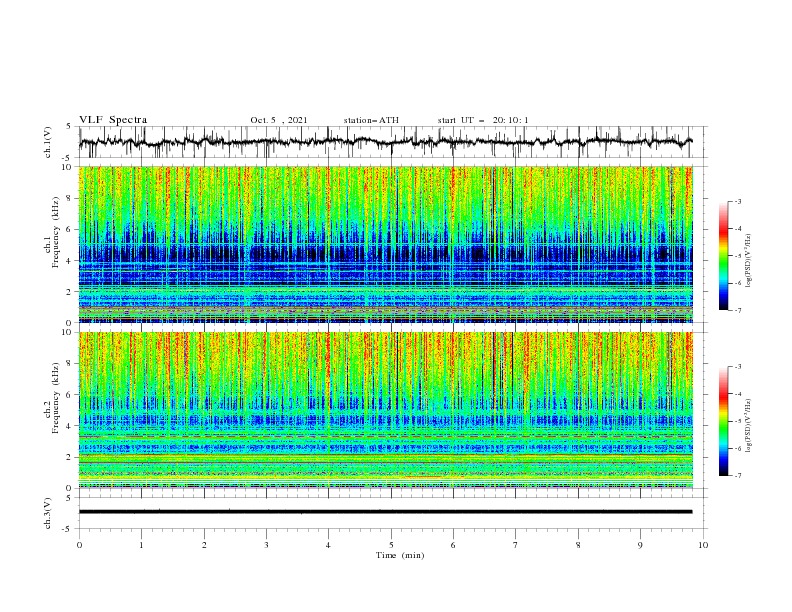Screen dimensions: 792x612
Task: Click the "Time (min)" x-axis label
Action: 400,555
